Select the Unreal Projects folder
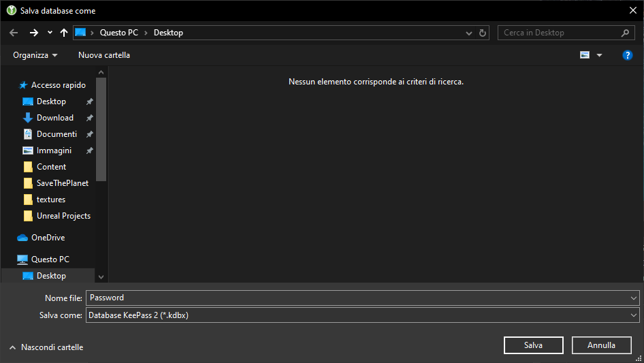The image size is (644, 363). 63,216
